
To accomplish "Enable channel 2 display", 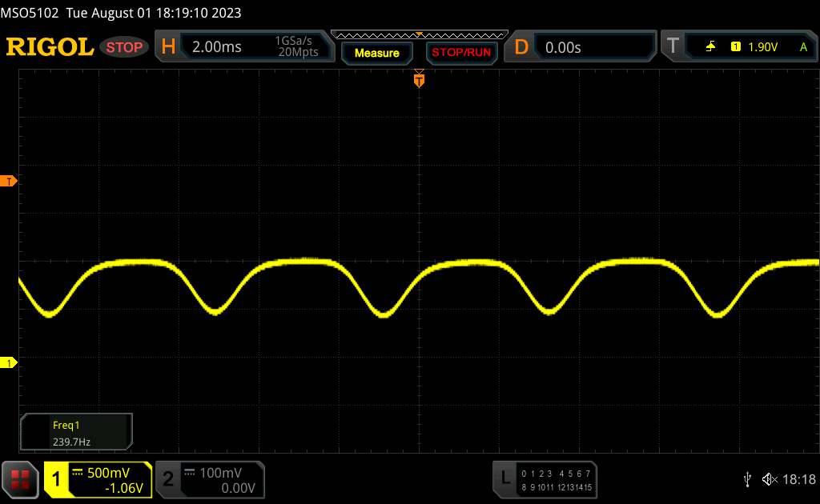I will 168,479.
